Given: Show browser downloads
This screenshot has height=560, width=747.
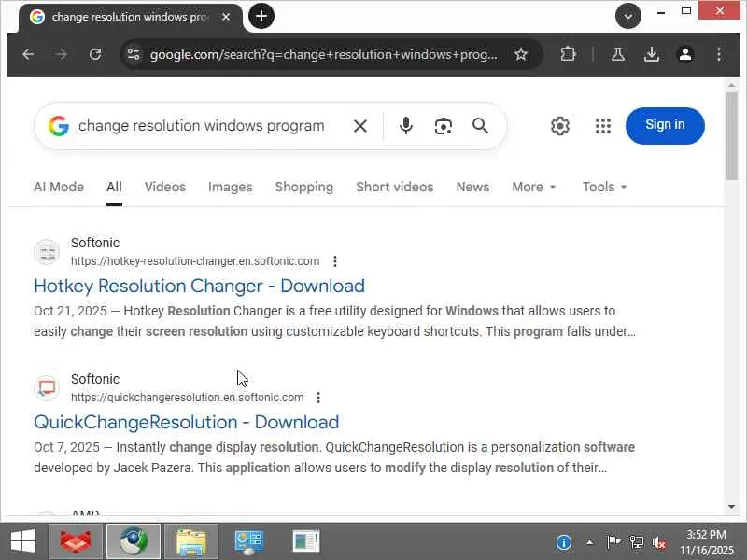Looking at the screenshot, I should [x=651, y=54].
